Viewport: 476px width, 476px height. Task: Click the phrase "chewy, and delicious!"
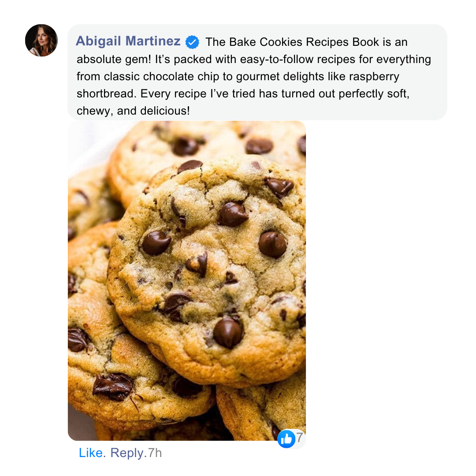pyautogui.click(x=133, y=111)
